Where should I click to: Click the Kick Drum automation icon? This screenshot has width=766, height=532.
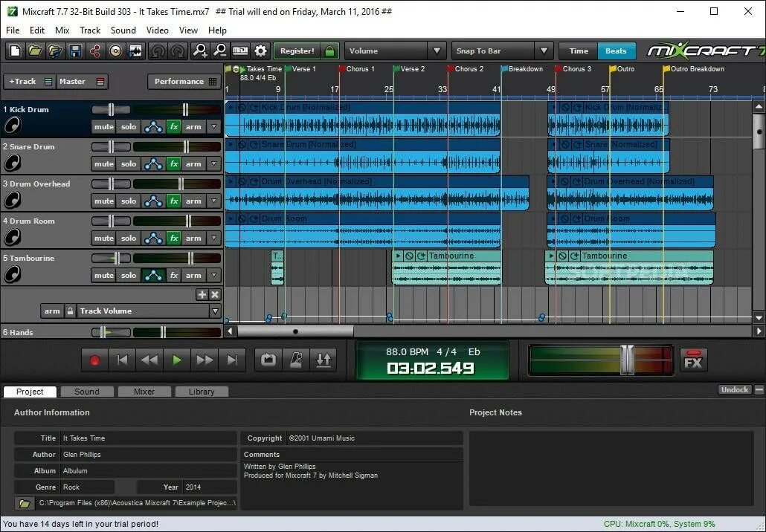(153, 127)
